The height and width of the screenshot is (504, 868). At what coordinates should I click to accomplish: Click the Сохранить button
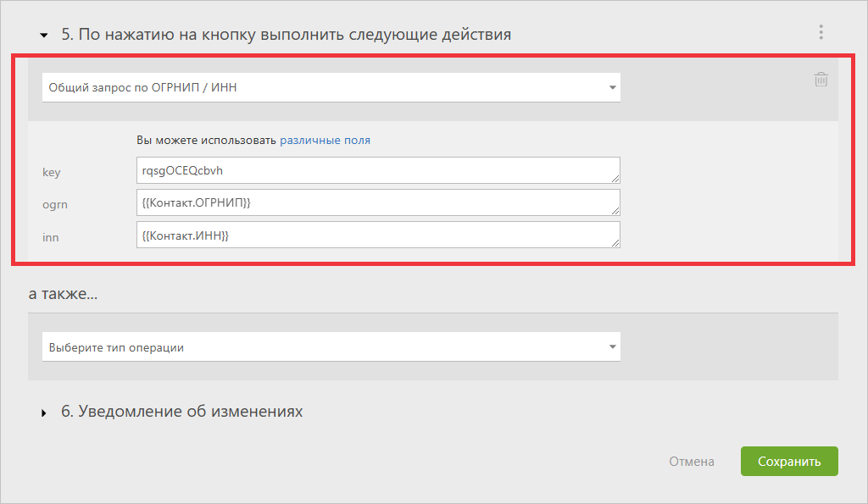click(x=789, y=462)
